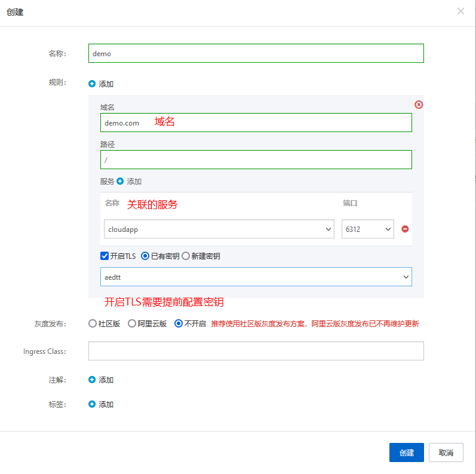Open the cloudapp service name dropdown
The width and height of the screenshot is (476, 474).
point(218,229)
